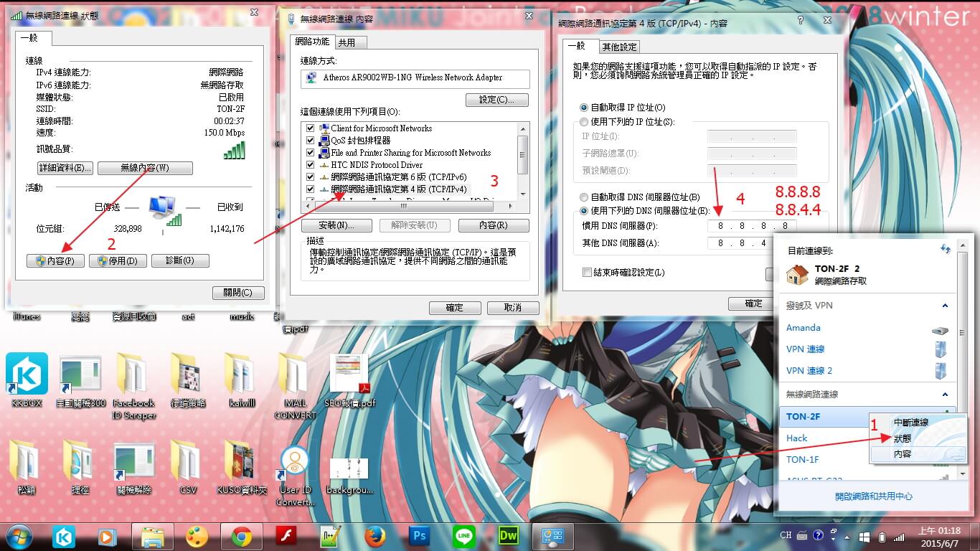Select 使用下列的 DNS 伺服器位址 radio button

pyautogui.click(x=584, y=211)
